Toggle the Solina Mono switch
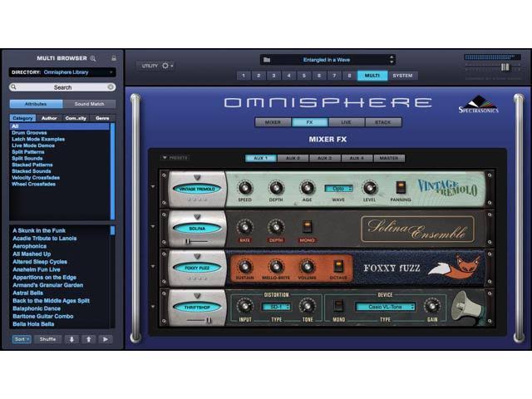The width and height of the screenshot is (532, 399). click(x=307, y=227)
